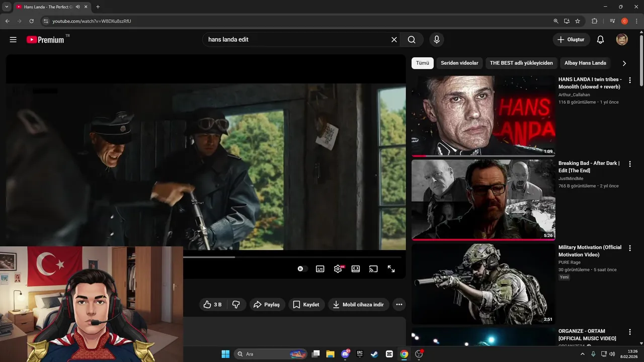Open options menu for ORGANIZE - ORTAM video
The height and width of the screenshot is (362, 644).
pos(629,332)
